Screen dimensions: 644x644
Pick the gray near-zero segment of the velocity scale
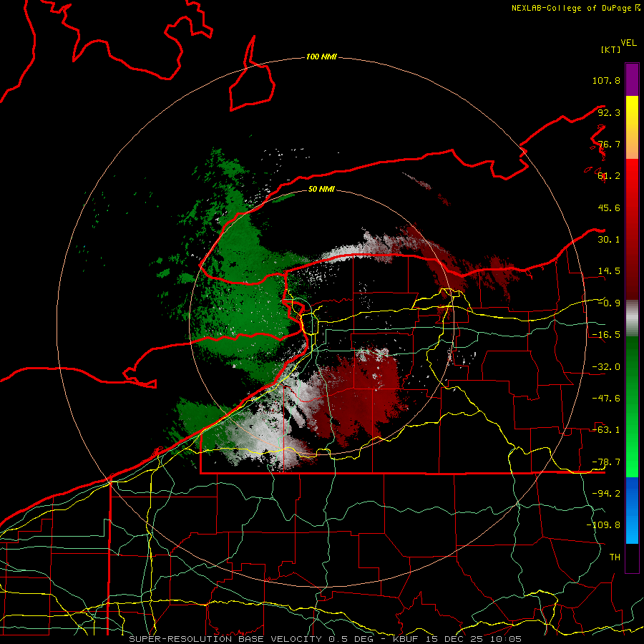coord(632,318)
